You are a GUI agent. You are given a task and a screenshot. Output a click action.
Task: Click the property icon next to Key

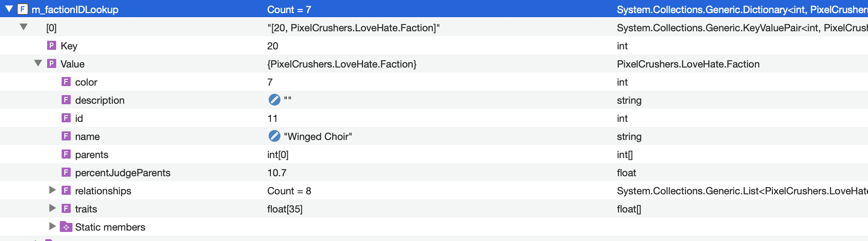(x=52, y=45)
